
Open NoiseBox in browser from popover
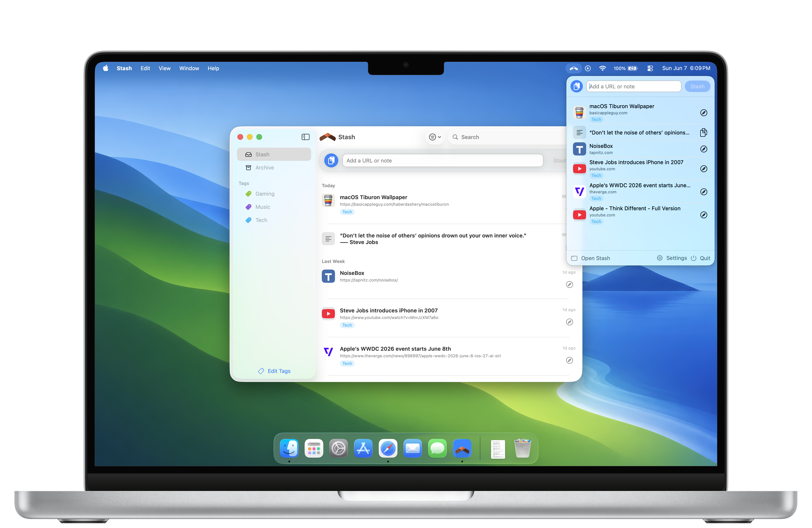[x=703, y=149]
